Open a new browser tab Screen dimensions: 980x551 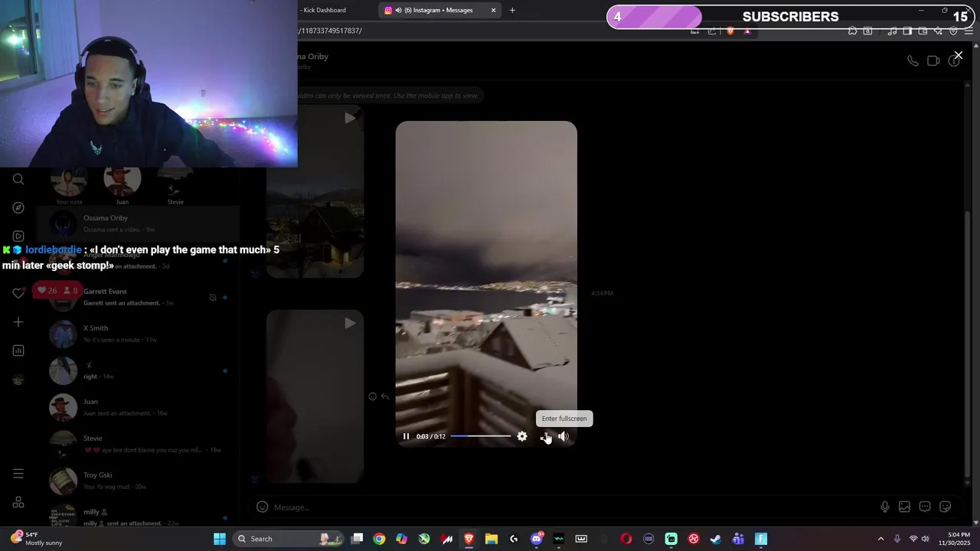512,10
